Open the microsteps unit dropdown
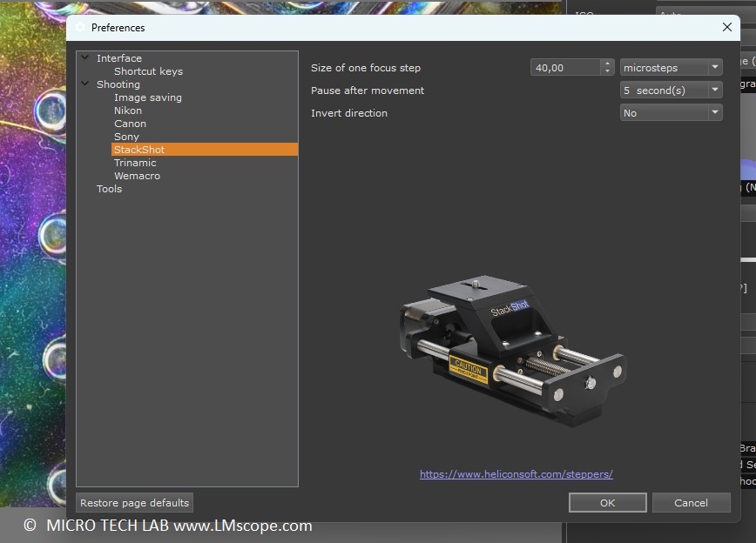This screenshot has width=756, height=543. click(x=671, y=68)
